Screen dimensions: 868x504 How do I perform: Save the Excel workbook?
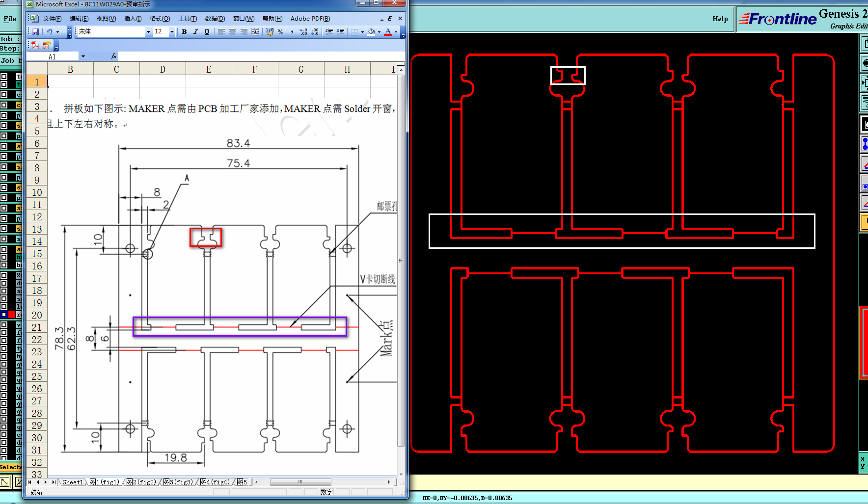(x=35, y=32)
